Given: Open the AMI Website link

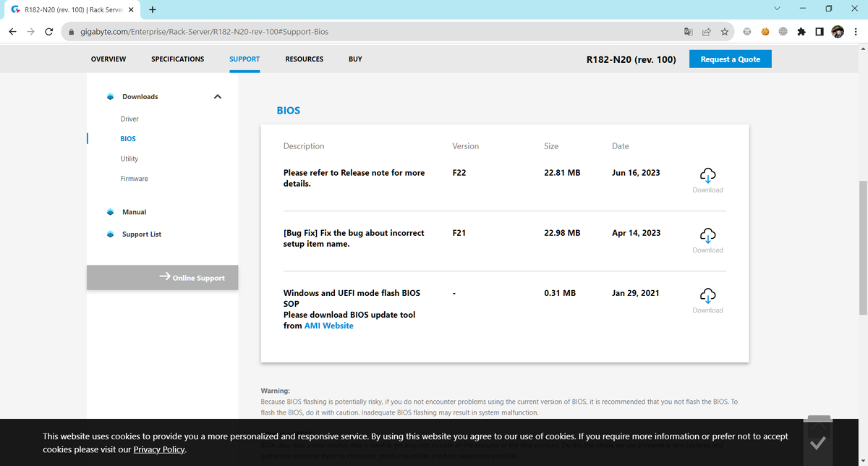Looking at the screenshot, I should 329,326.
